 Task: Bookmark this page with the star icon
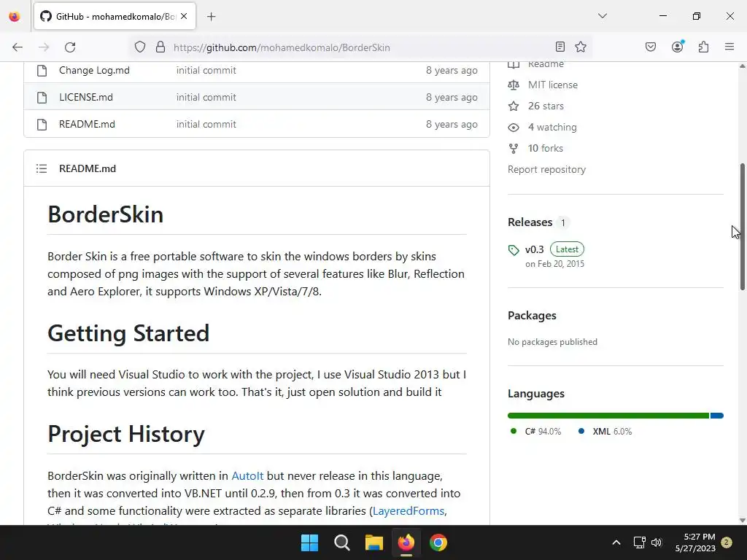(x=580, y=47)
